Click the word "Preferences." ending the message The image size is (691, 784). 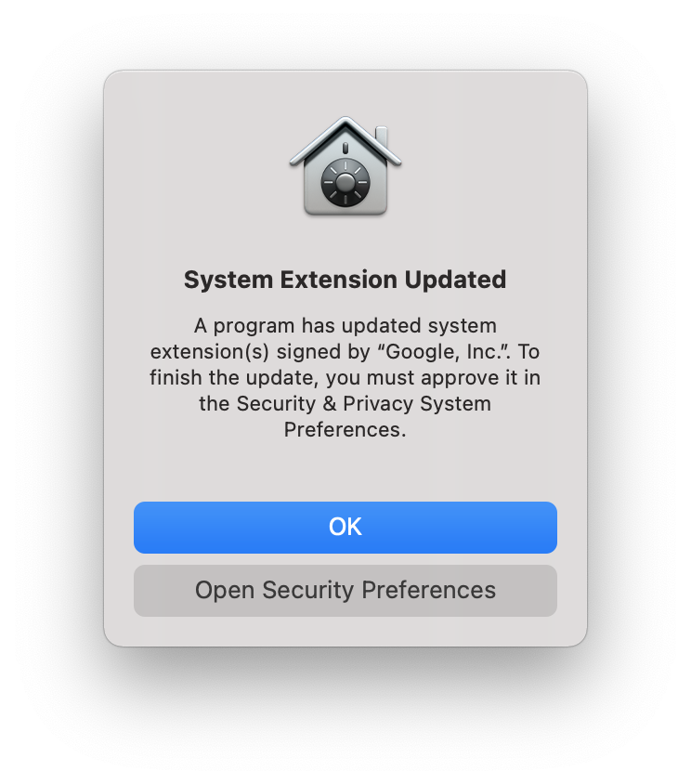tap(345, 429)
